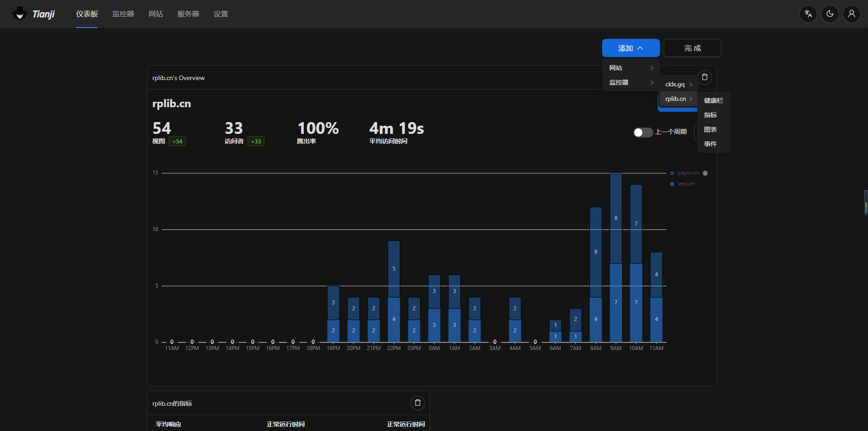This screenshot has height=431, width=868.
Task: Choose 图表 in the rplib.cn submenu
Action: click(x=710, y=130)
